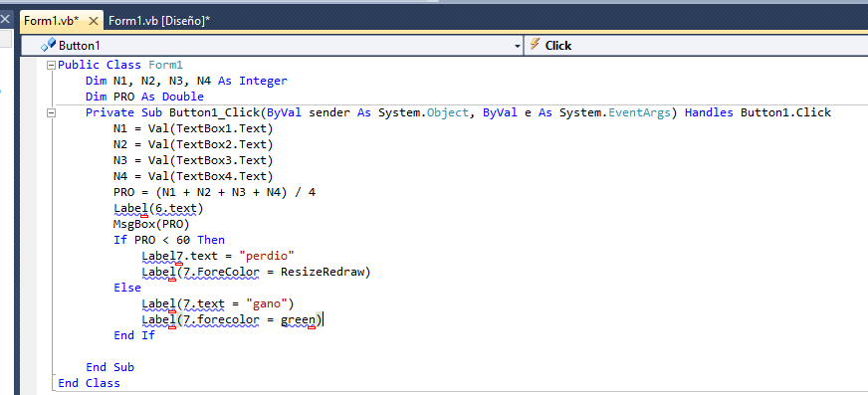
Task: Click 'Button1_Click' in the Sub declaration
Action: (215, 112)
